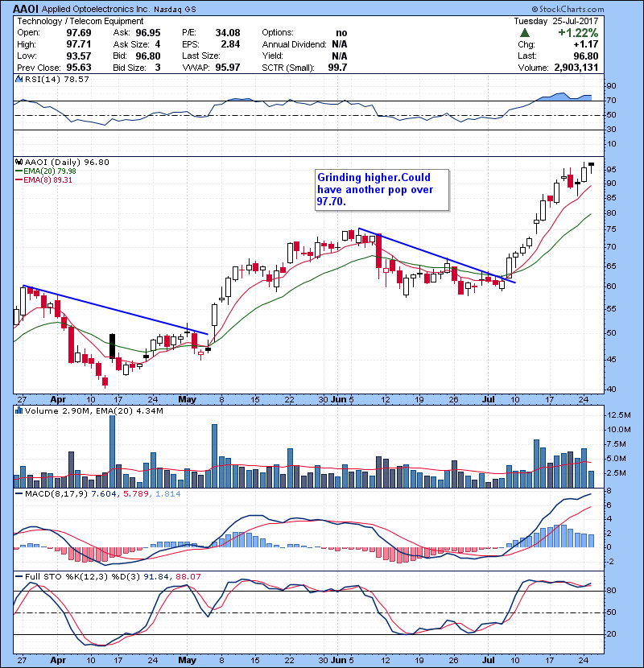Click the -2 label on the MACD axis

click(610, 562)
